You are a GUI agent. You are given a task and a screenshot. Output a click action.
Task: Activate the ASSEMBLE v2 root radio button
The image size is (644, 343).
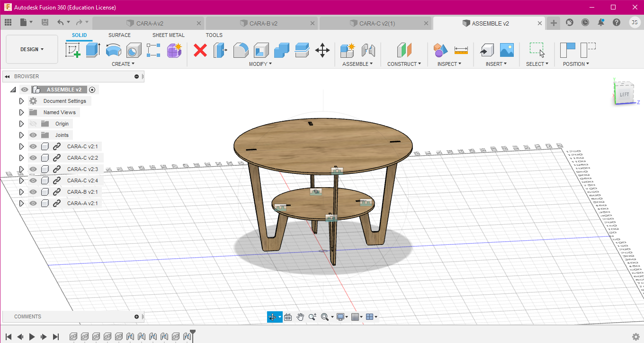(92, 90)
